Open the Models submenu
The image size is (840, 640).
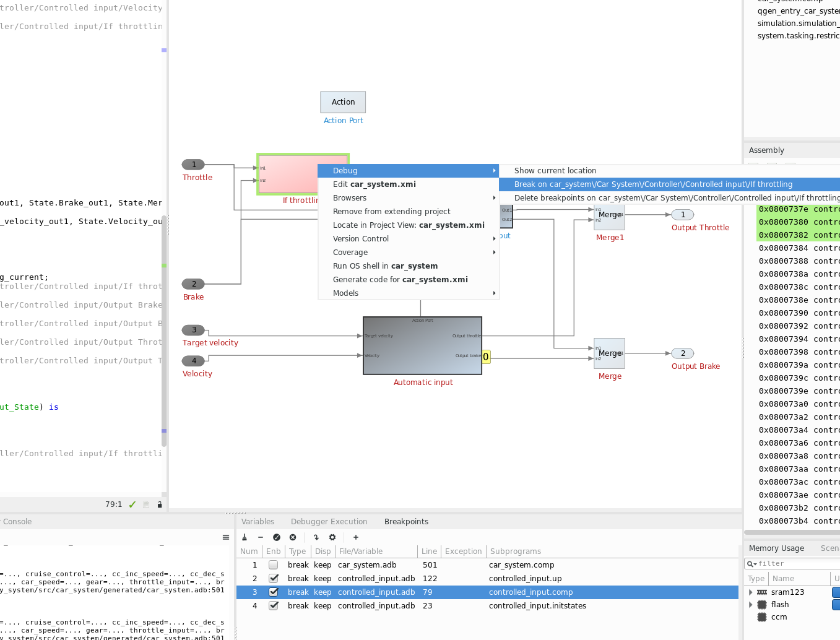click(409, 293)
